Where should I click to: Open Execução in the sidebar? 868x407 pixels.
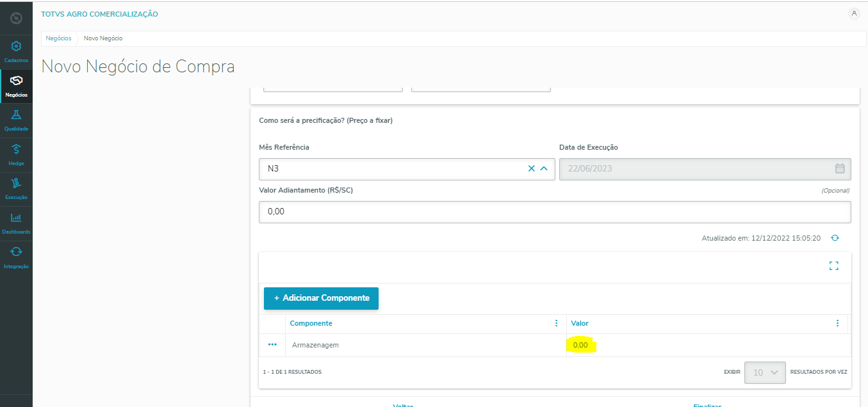pos(16,189)
